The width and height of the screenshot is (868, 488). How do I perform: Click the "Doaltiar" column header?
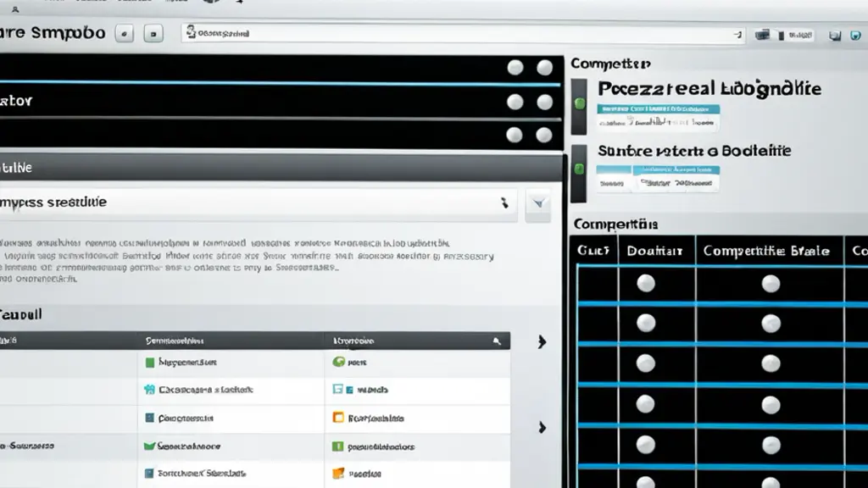click(x=657, y=251)
